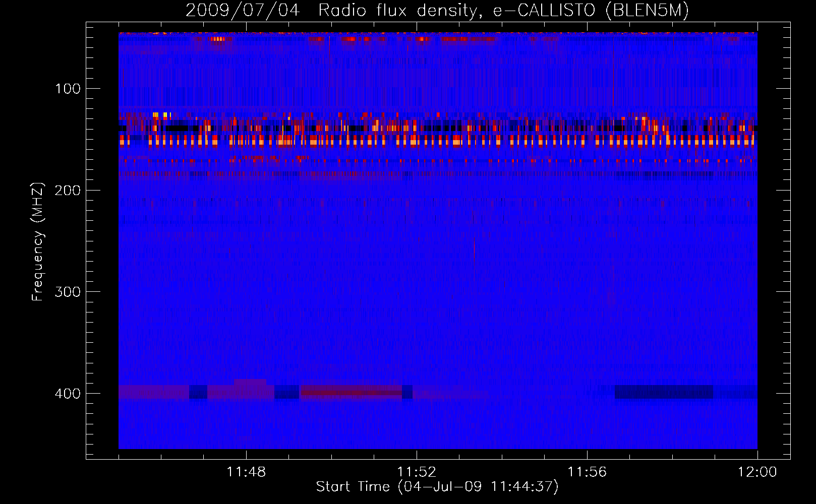Click the 'Frequency (MHZ)' axis label
This screenshot has width=816, height=504.
pos(38,242)
